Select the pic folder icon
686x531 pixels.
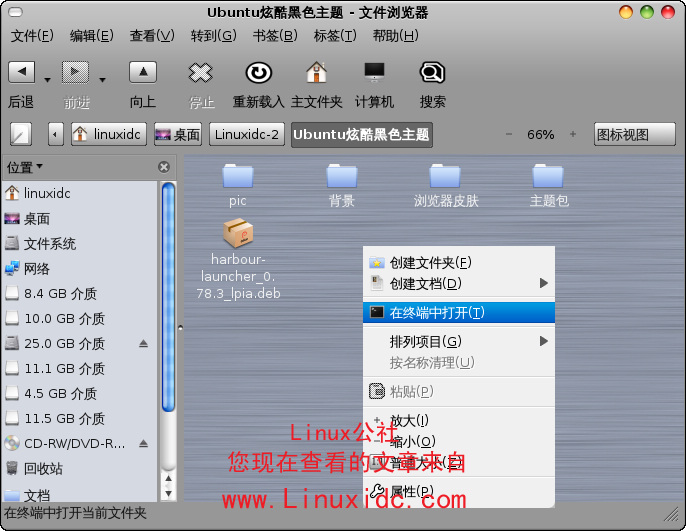[238, 176]
